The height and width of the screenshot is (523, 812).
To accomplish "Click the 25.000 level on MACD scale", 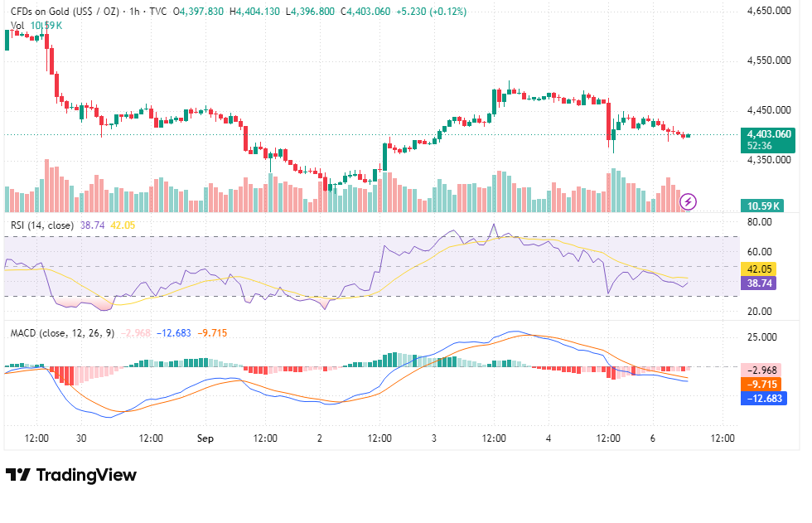I will click(761, 337).
